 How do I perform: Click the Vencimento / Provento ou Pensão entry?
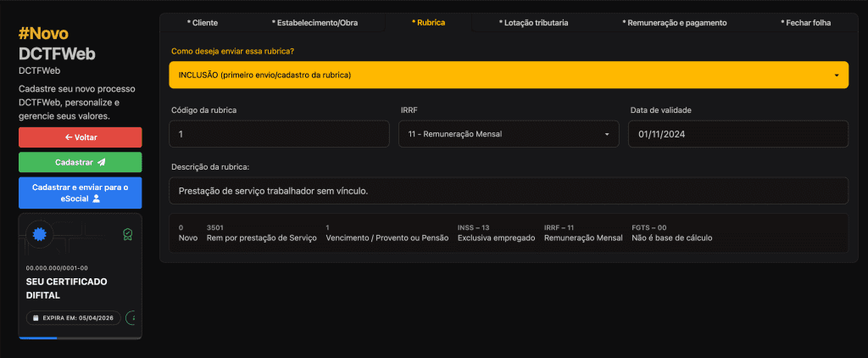tap(387, 233)
